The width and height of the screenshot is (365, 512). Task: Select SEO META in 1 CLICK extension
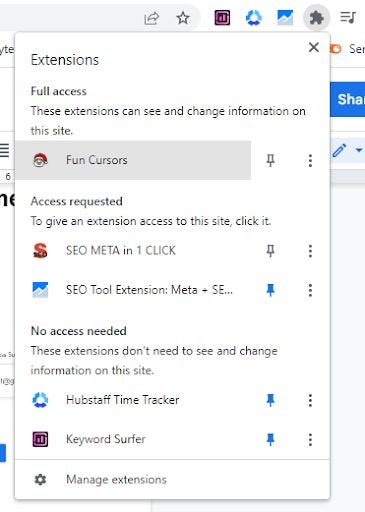pyautogui.click(x=133, y=250)
